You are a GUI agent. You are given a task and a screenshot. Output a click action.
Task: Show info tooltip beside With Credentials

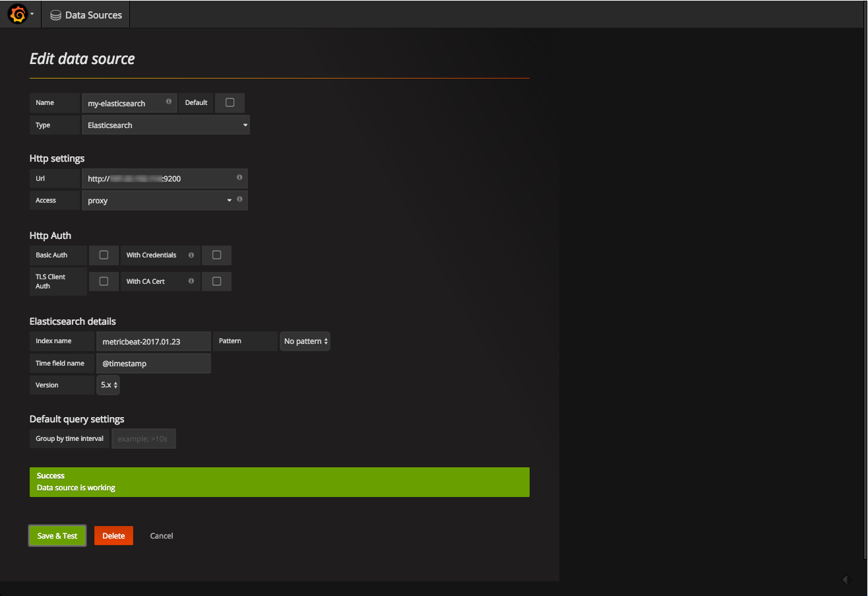(191, 255)
